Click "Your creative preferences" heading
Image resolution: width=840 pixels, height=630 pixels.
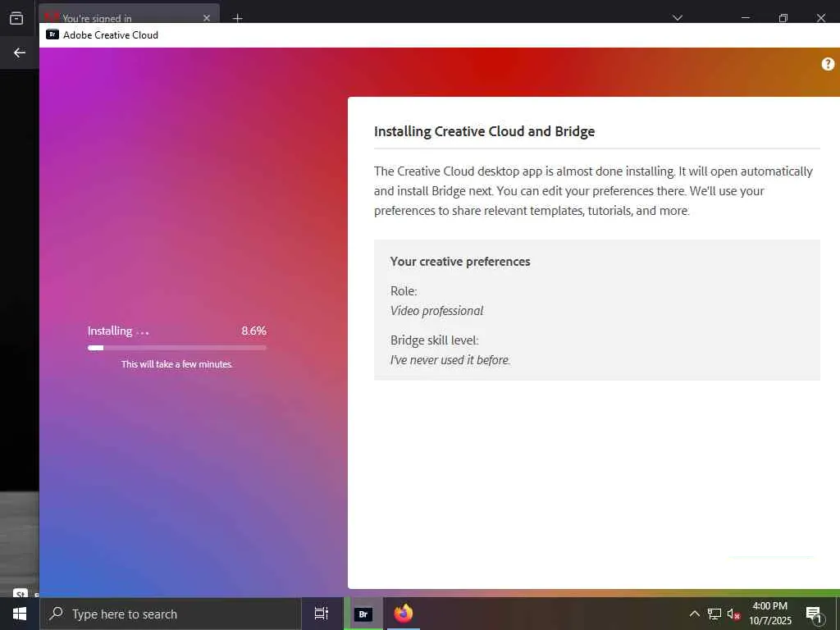(x=460, y=262)
